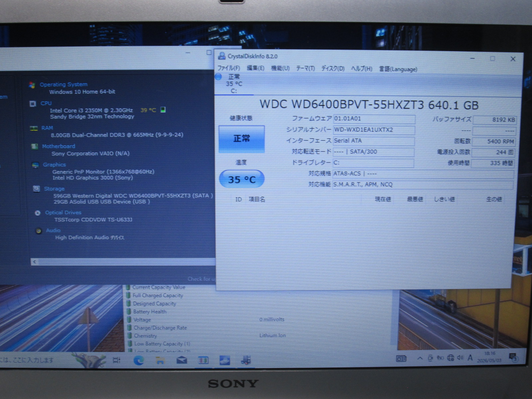Viewport: 532px width, 399px height.
Task: Show hidden system tray icons chevron
Action: (x=420, y=358)
